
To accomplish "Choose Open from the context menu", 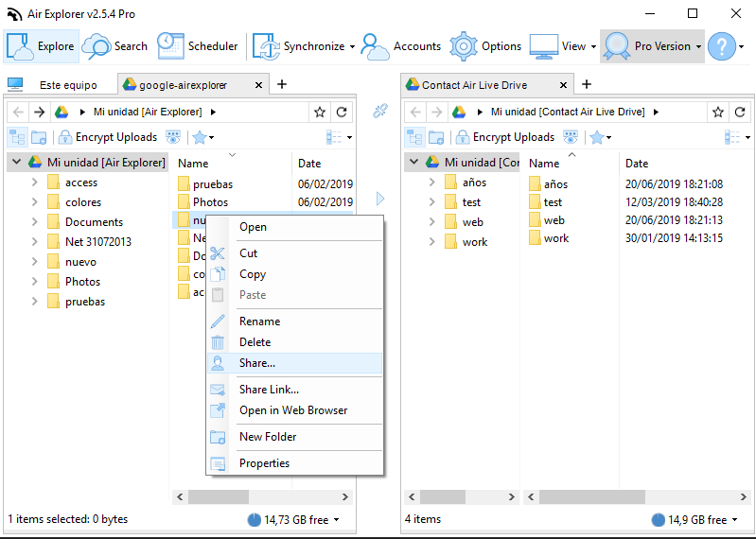I will point(294,227).
